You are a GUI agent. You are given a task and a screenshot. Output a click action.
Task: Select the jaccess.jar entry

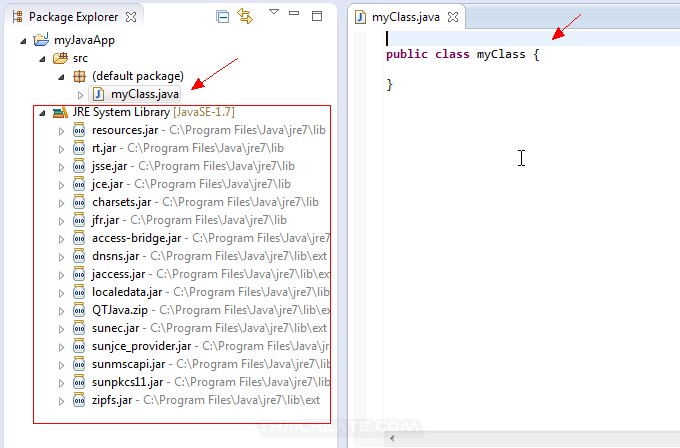(211, 274)
